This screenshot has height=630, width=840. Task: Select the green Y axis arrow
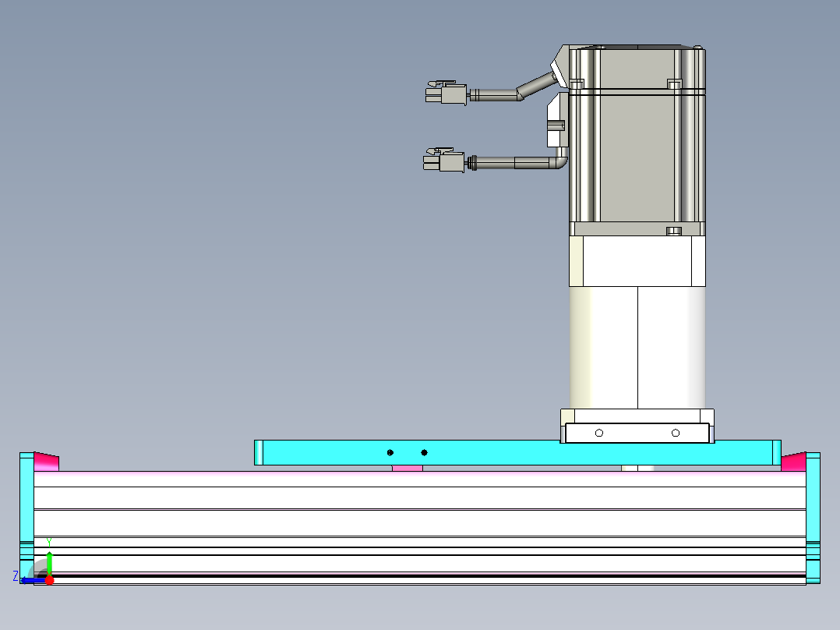[49, 563]
